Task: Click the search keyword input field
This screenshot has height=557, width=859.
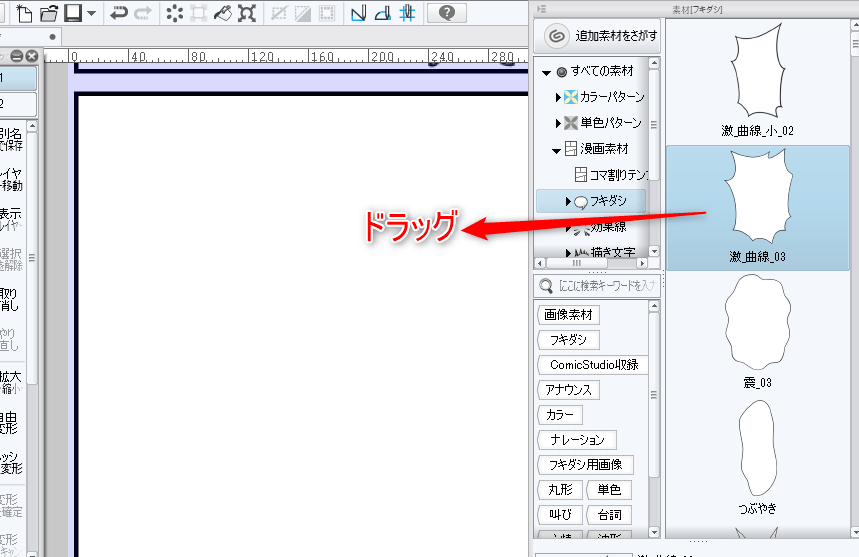Action: coord(607,285)
